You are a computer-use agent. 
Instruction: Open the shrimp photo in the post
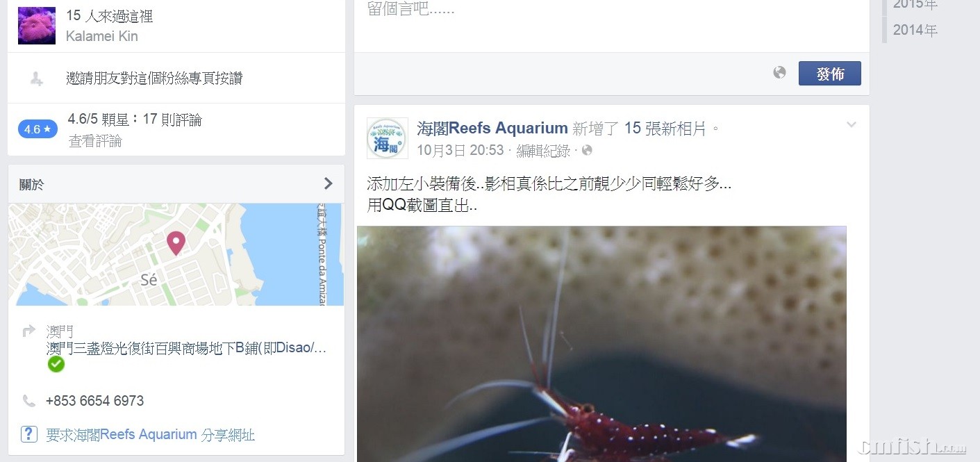pyautogui.click(x=601, y=344)
